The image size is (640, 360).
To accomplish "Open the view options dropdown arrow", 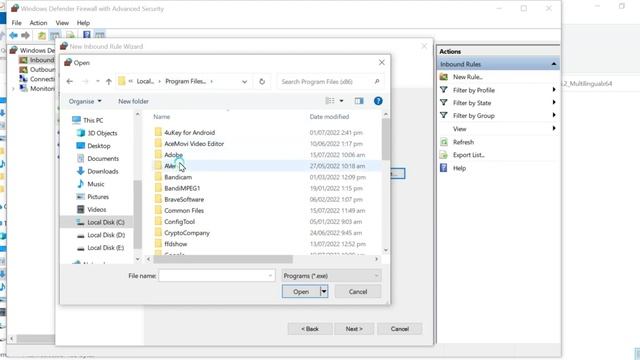I will click(x=342, y=101).
